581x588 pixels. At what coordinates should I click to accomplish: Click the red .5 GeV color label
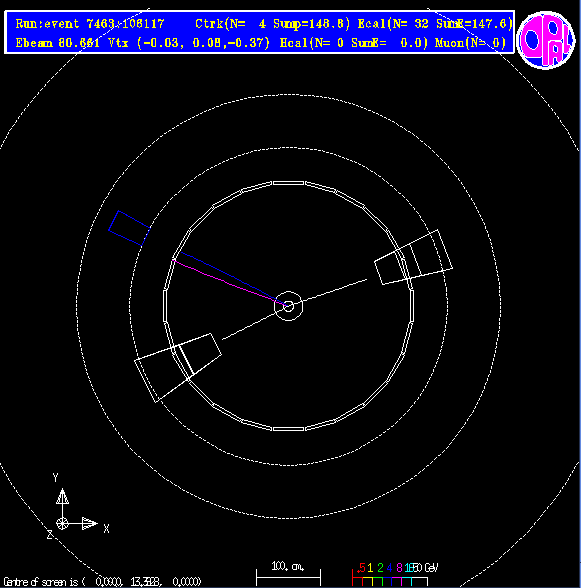pyautogui.click(x=361, y=568)
